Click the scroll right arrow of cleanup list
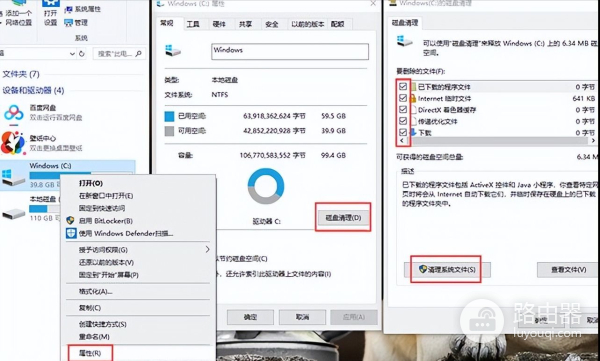Viewport: 600px width, 361px height. 593,141
